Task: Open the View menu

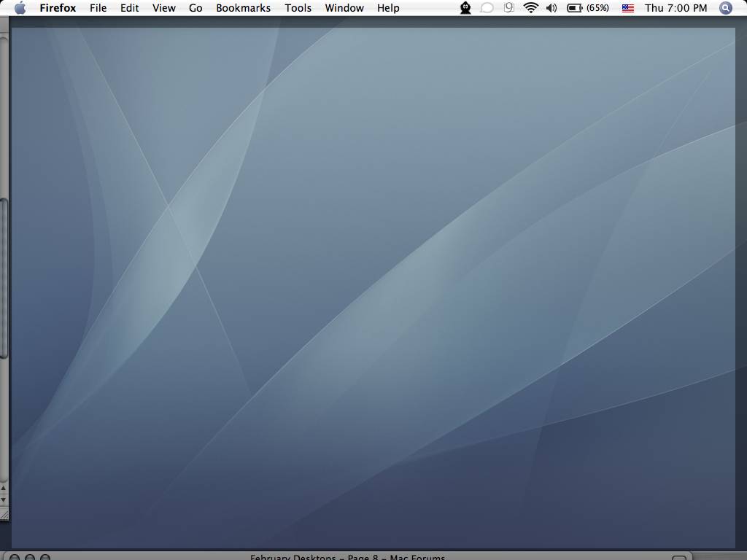Action: click(164, 8)
